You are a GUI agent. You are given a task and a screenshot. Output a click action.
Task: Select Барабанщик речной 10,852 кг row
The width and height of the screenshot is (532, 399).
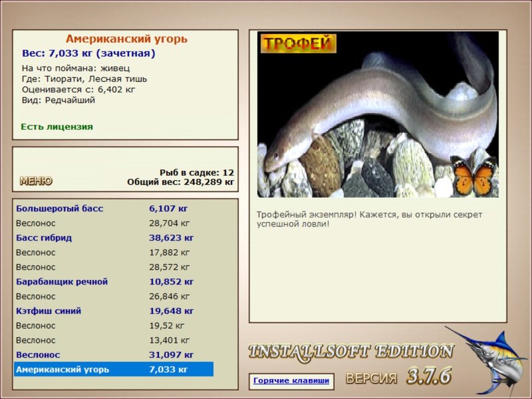113,281
